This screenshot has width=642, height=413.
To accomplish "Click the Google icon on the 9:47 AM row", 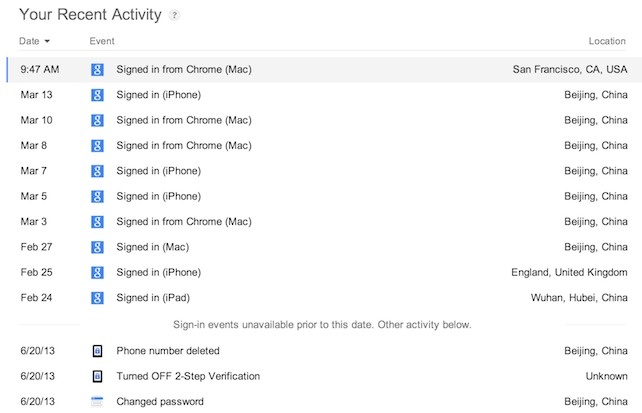I will [97, 70].
